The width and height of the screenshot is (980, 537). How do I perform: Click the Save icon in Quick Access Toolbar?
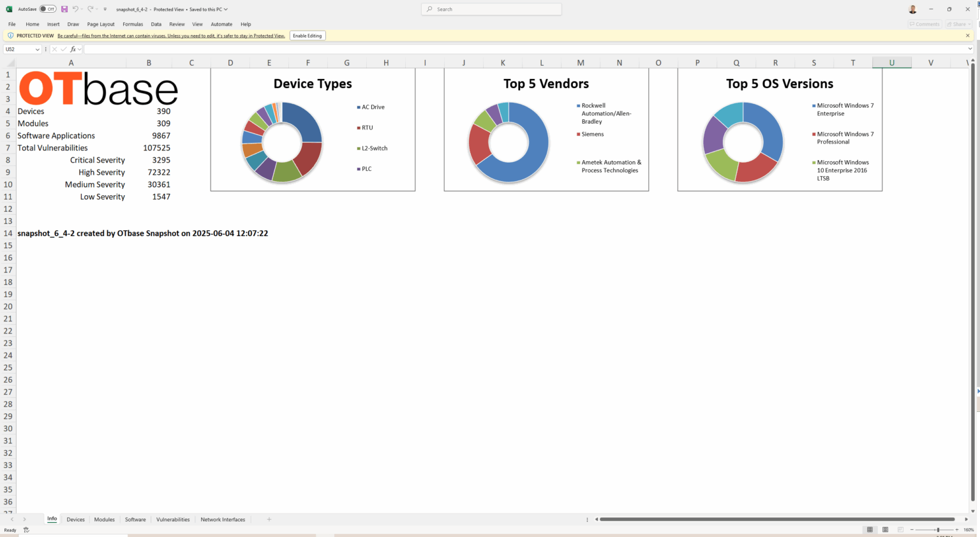(63, 9)
